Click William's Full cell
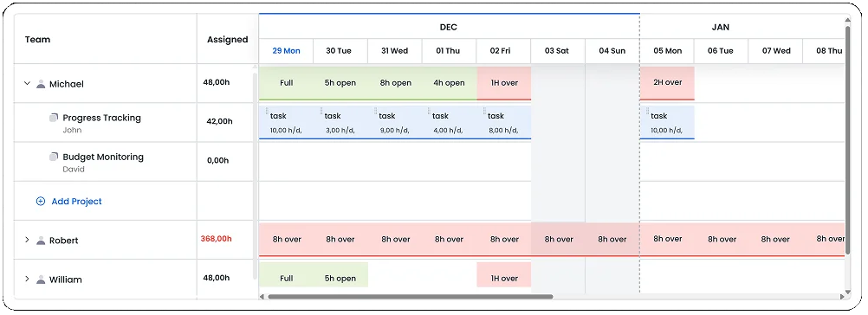The width and height of the screenshot is (868, 315). click(x=286, y=274)
